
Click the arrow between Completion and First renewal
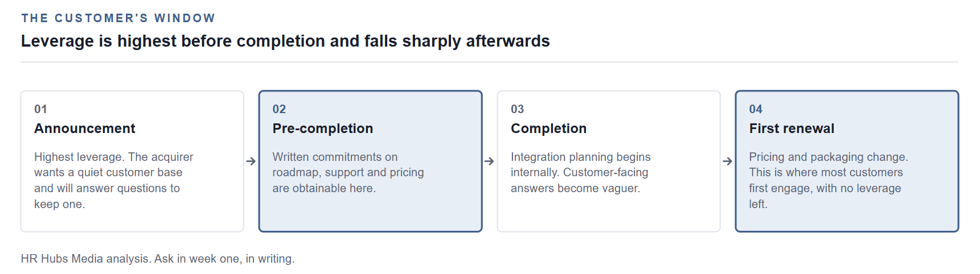pyautogui.click(x=728, y=161)
